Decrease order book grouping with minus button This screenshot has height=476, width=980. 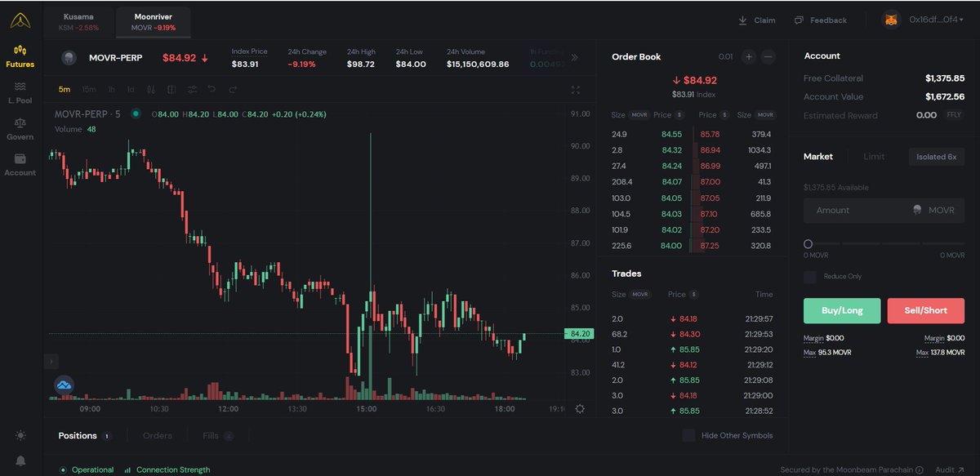[x=768, y=56]
